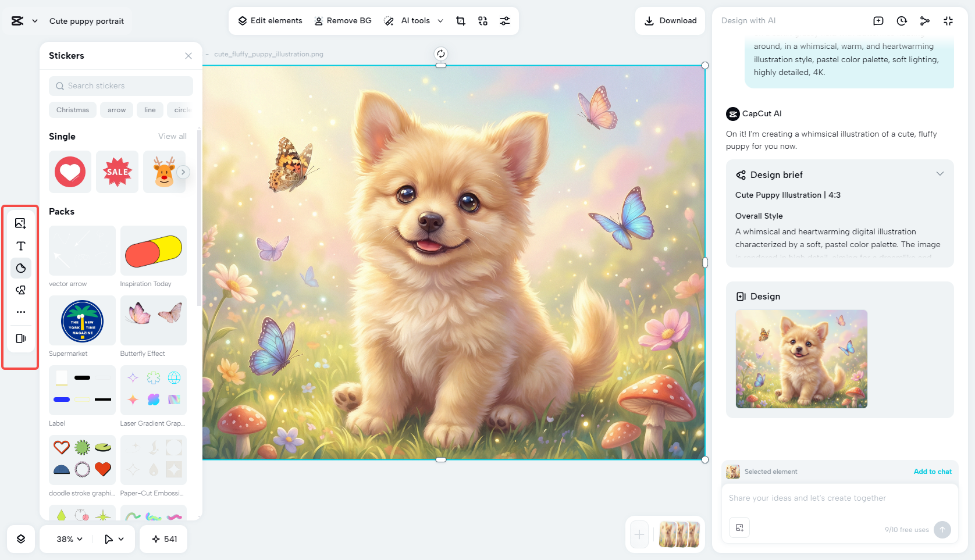Screen dimensions: 975x560
Task: Open the AI chat history clock icon
Action: 902,21
